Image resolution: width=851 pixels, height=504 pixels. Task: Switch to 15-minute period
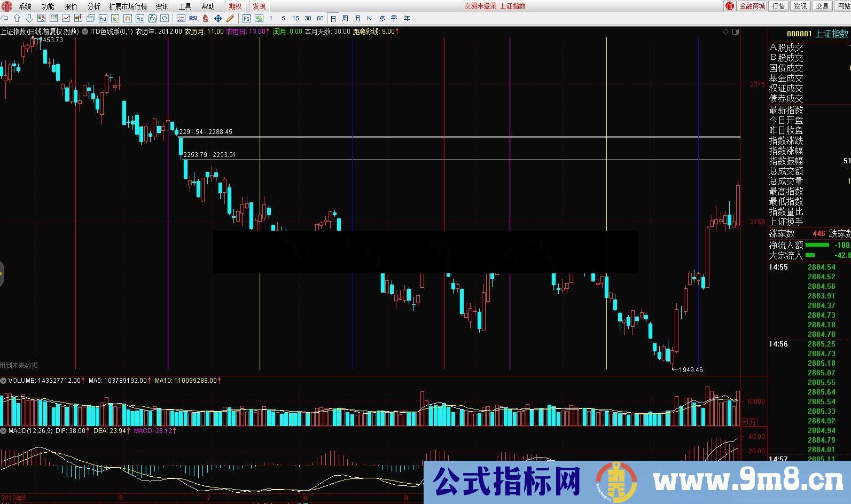pos(295,18)
